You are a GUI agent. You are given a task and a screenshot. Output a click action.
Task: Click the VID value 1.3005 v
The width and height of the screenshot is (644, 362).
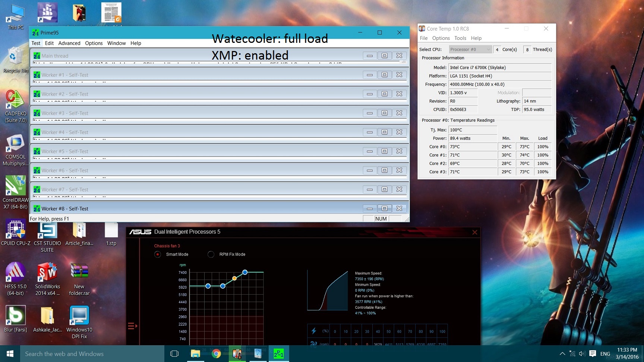463,93
